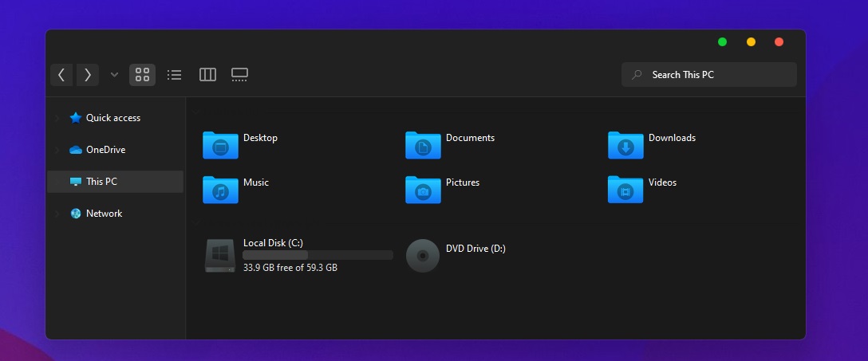This screenshot has width=868, height=361.
Task: Open the Music folder icon
Action: pos(220,190)
